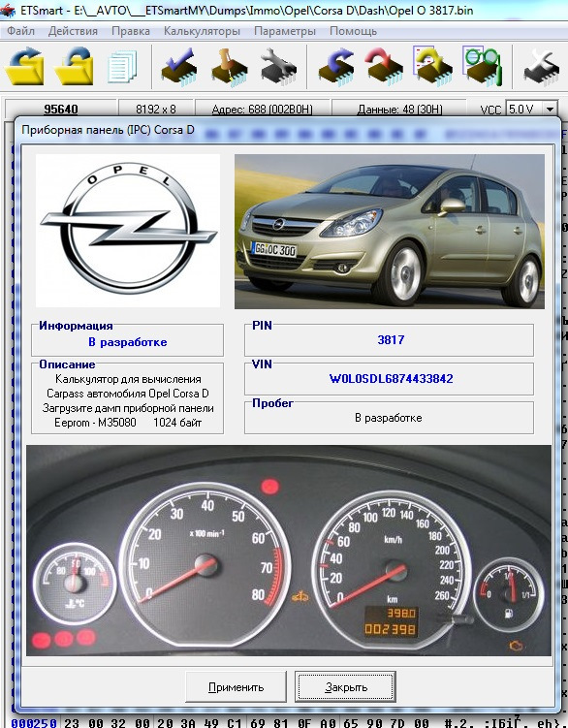Screen dimensions: 568x728
Task: Click the chip with wrench icon
Action: (278, 67)
